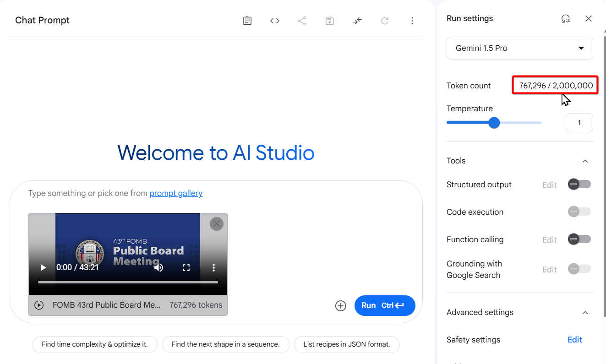Select 'List recipes in JSON format.' suggestion
Image resolution: width=606 pixels, height=364 pixels.
[347, 344]
